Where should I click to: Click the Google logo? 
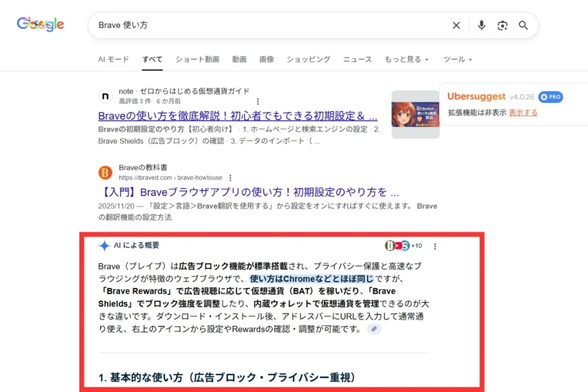pos(40,24)
